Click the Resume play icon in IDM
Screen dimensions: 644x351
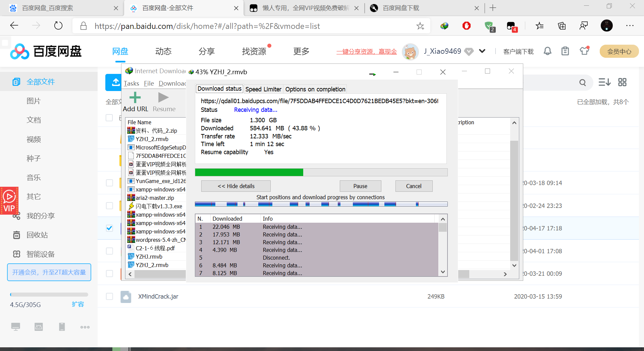click(x=163, y=97)
